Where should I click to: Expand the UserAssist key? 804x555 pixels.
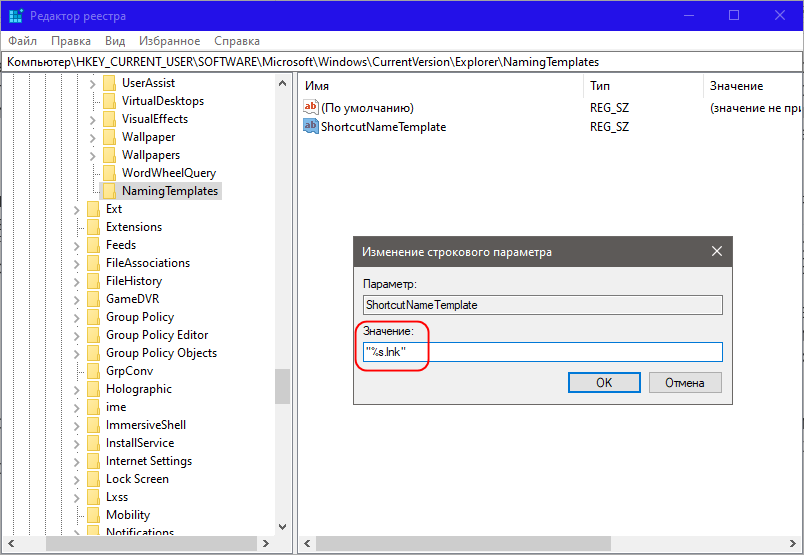point(92,83)
